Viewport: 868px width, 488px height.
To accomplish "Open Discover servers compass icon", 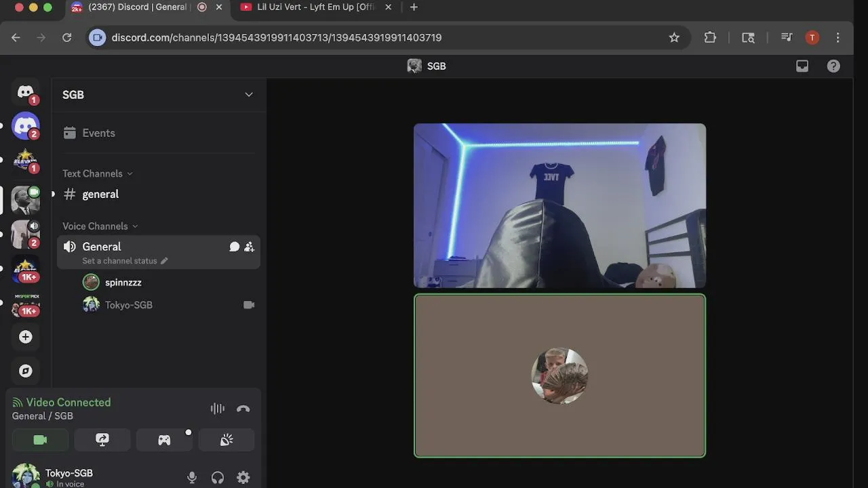I will tap(26, 371).
